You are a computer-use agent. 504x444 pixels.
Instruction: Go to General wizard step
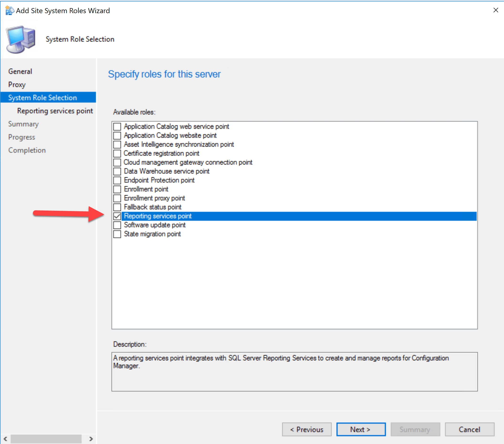pyautogui.click(x=20, y=71)
